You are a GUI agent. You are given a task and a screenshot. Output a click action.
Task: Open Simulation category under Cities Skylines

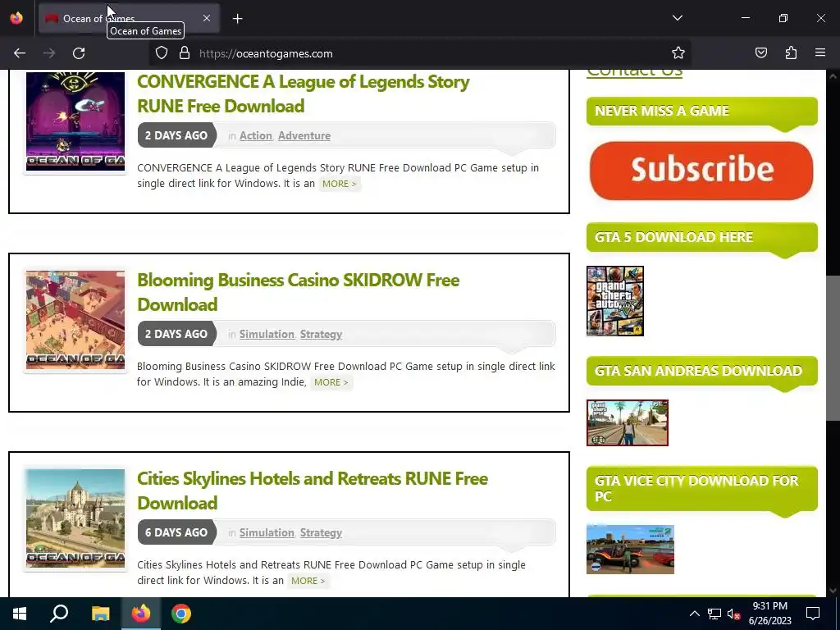click(x=267, y=532)
